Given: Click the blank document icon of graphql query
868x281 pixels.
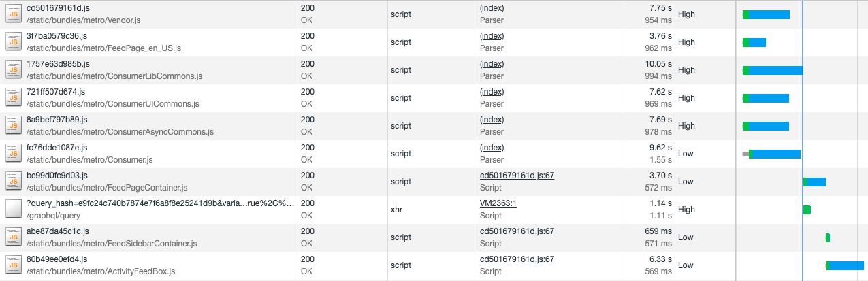Looking at the screenshot, I should pos(14,210).
